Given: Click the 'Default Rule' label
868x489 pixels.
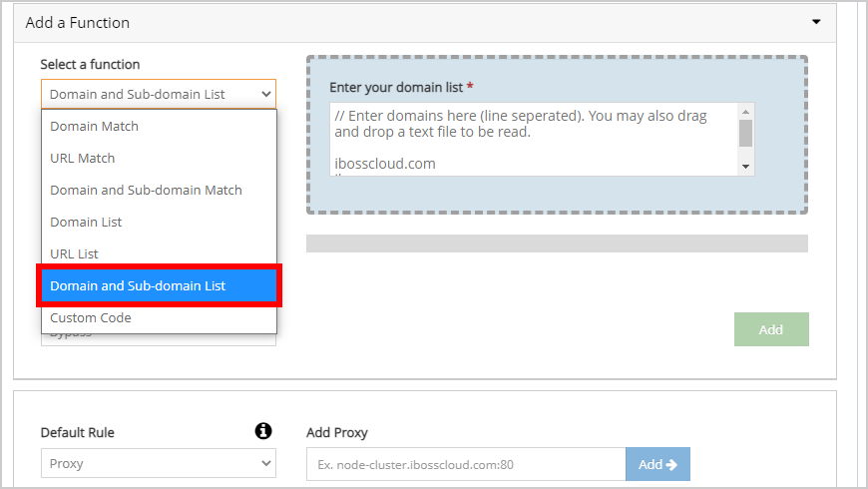Looking at the screenshot, I should pos(78,432).
